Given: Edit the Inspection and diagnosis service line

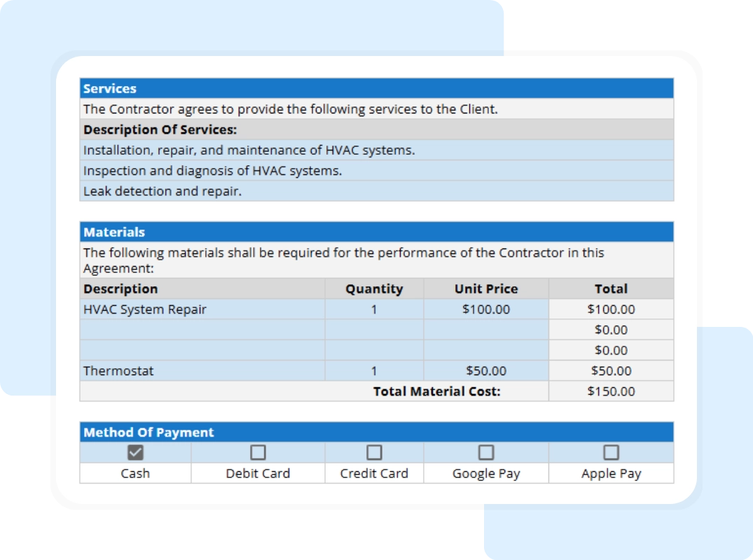Looking at the screenshot, I should tap(376, 171).
